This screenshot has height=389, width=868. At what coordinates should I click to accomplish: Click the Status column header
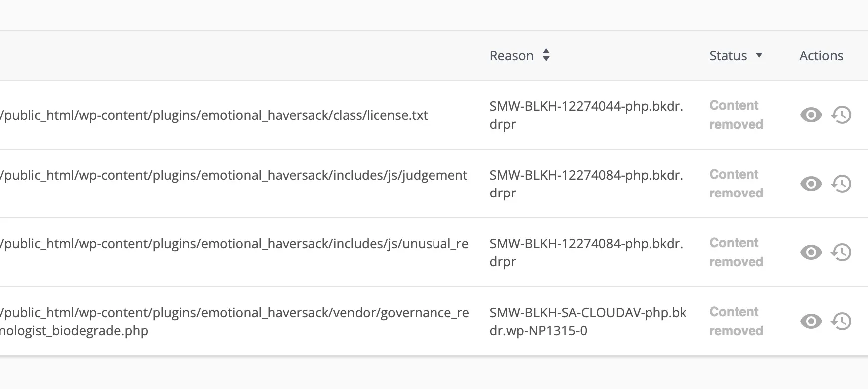(728, 56)
